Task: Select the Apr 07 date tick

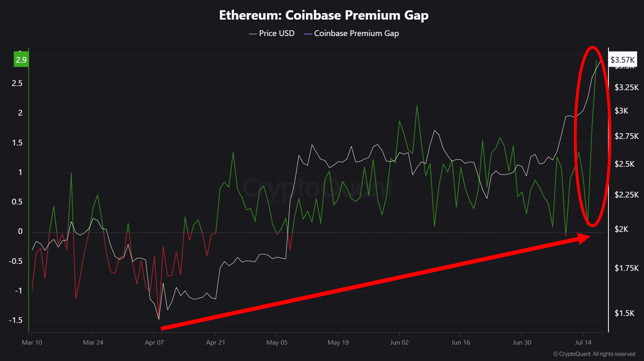Action: [154, 342]
